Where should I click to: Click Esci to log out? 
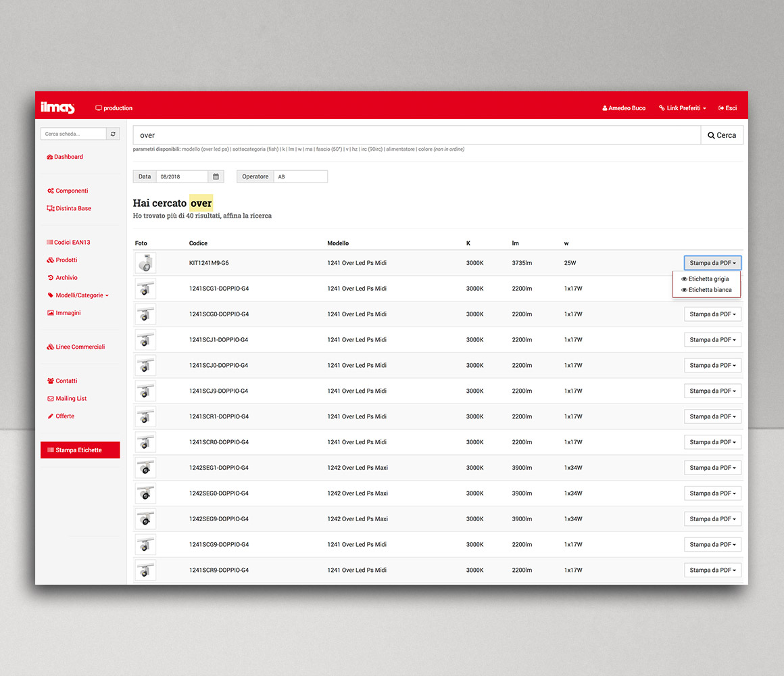pyautogui.click(x=727, y=107)
